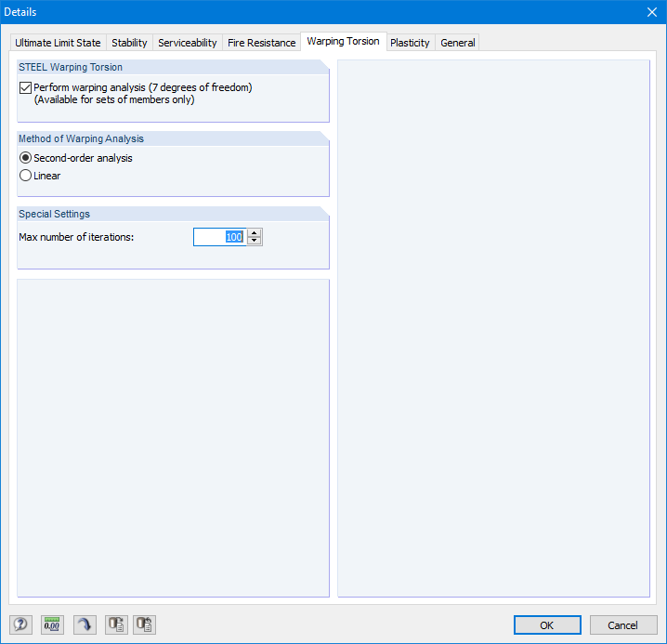The height and width of the screenshot is (644, 667).
Task: Click '(Available for sets of members only)' note
Action: pyautogui.click(x=114, y=99)
